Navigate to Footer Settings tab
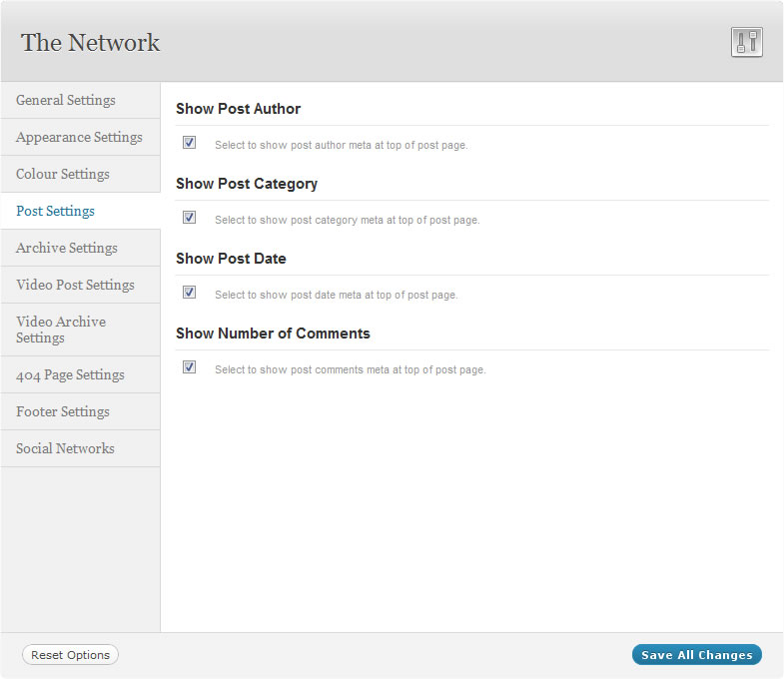 point(63,411)
